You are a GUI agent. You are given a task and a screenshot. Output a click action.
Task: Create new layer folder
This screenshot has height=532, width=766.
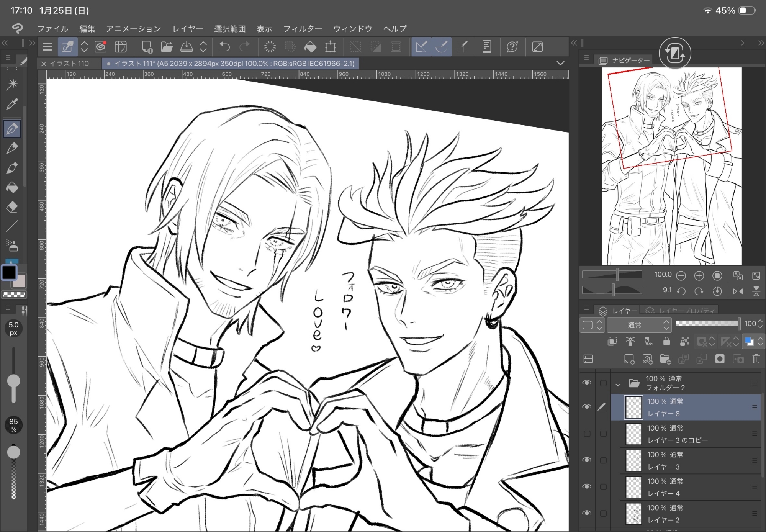665,359
